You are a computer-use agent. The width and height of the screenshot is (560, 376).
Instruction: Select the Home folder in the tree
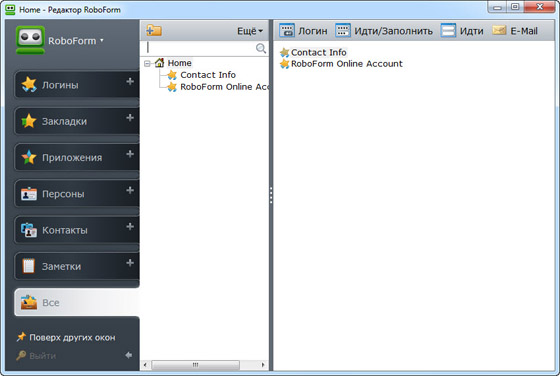pyautogui.click(x=180, y=63)
